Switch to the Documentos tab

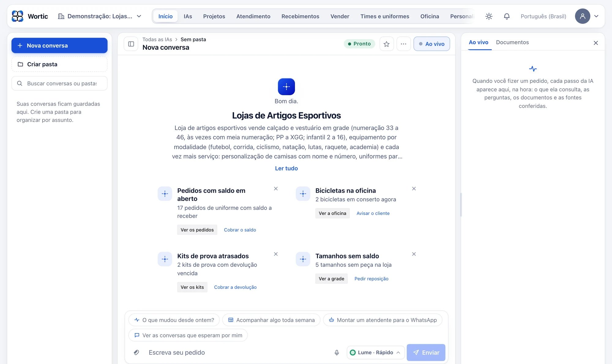(x=512, y=42)
